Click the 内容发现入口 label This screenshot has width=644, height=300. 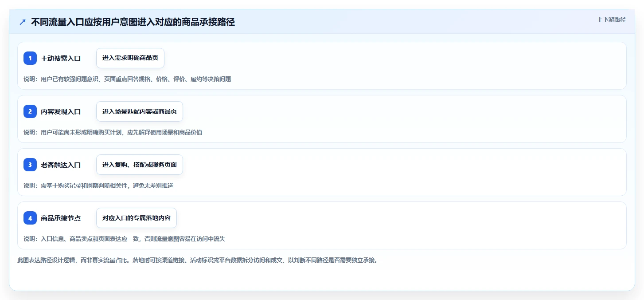pos(61,111)
